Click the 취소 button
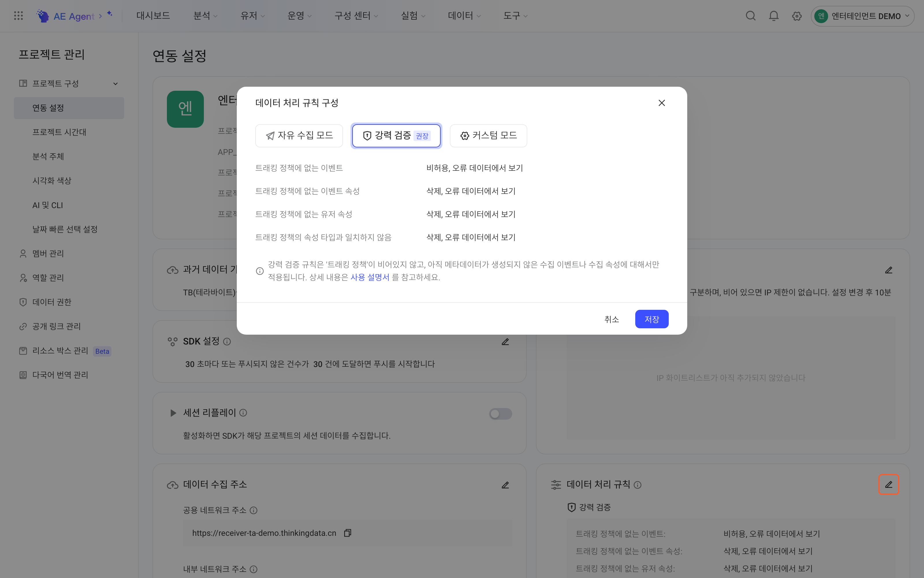 click(611, 319)
